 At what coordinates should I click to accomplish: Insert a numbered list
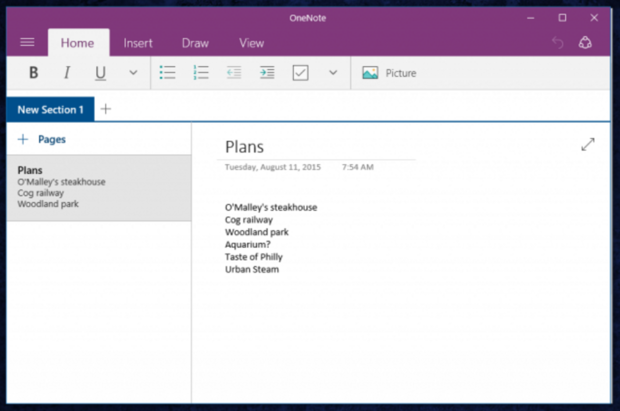201,73
